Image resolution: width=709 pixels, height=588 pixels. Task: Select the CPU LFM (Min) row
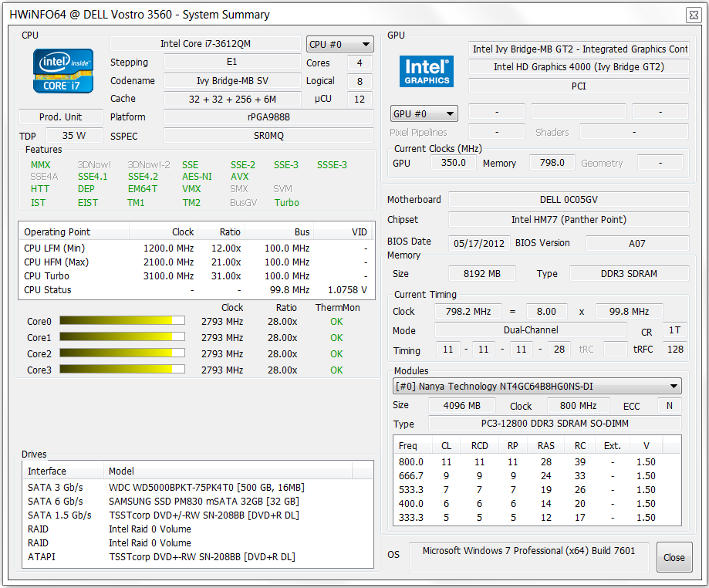coord(197,248)
